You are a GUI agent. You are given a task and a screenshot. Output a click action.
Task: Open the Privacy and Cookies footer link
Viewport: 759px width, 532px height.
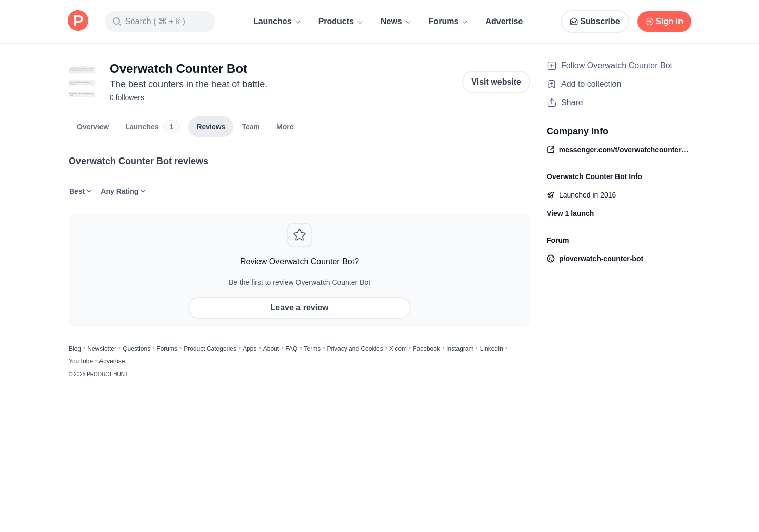(x=355, y=349)
